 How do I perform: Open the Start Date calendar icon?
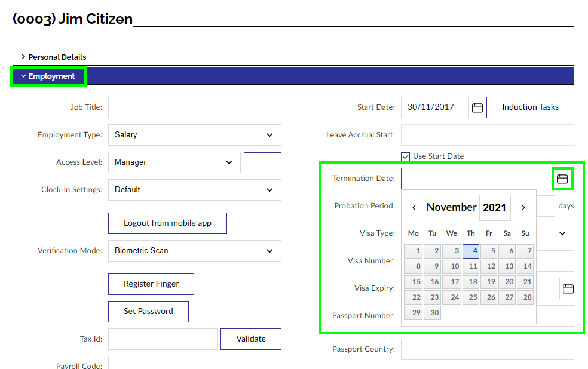[x=477, y=107]
